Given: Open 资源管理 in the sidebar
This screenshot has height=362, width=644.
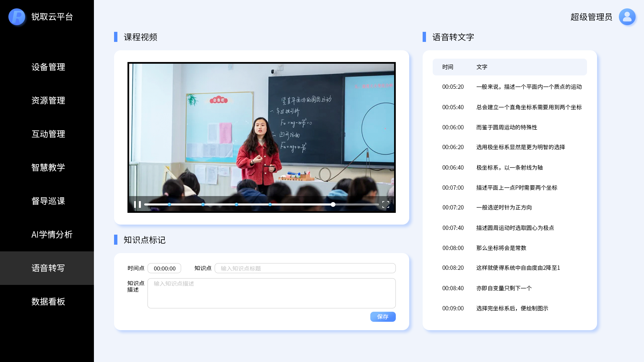Looking at the screenshot, I should (48, 101).
